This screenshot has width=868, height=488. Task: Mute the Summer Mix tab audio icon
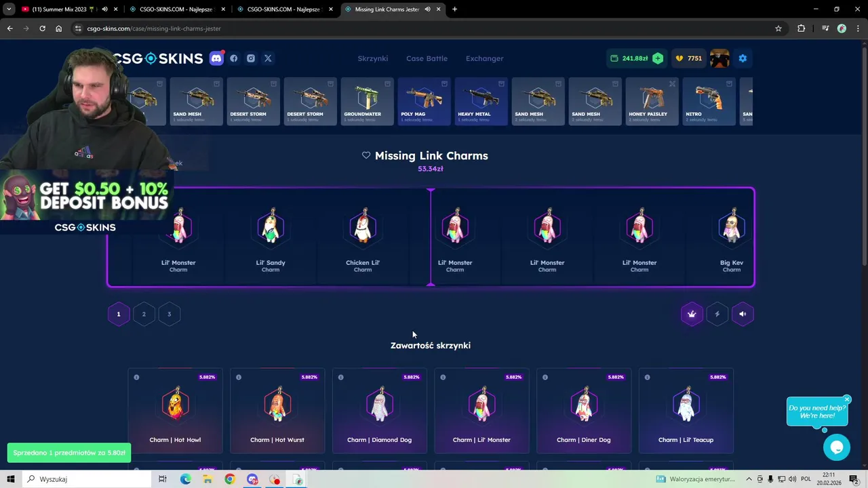pos(104,9)
